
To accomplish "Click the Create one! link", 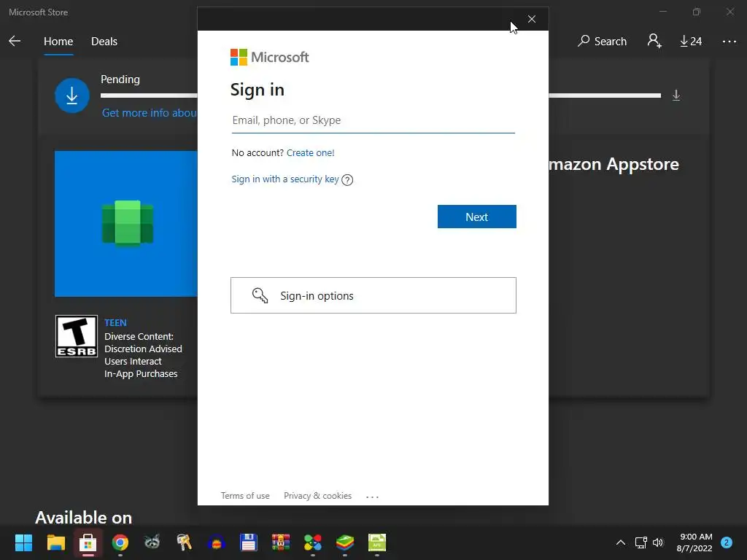I will (x=311, y=153).
